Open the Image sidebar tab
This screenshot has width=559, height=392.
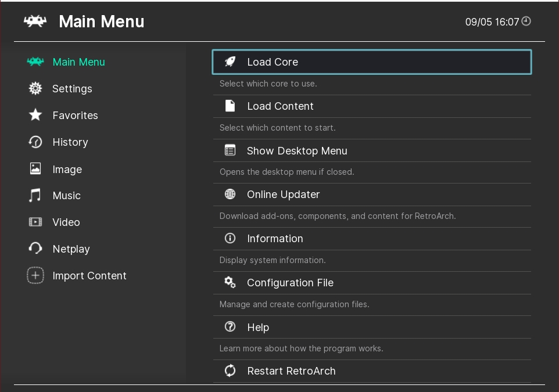pyautogui.click(x=67, y=169)
